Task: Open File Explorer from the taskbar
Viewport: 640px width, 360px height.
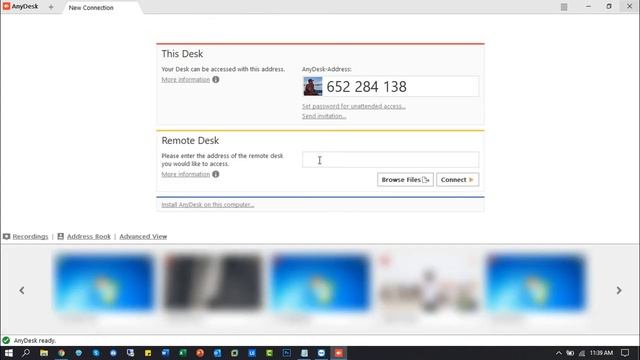Action: pos(44,353)
